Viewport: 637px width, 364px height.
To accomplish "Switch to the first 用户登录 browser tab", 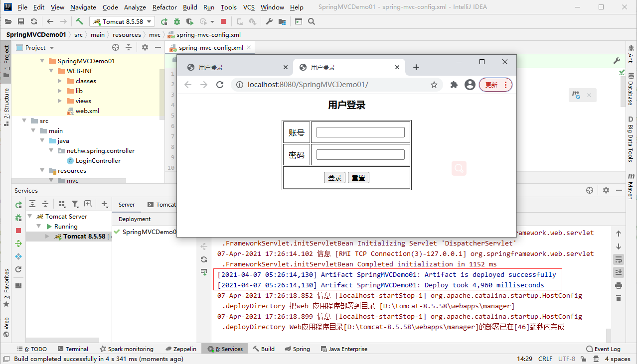I will pyautogui.click(x=237, y=67).
